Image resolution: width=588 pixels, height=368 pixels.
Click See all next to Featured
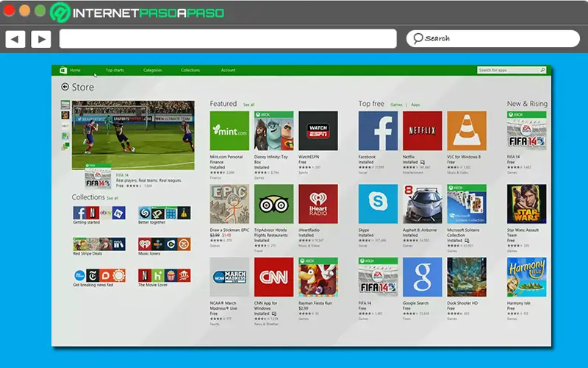(248, 105)
